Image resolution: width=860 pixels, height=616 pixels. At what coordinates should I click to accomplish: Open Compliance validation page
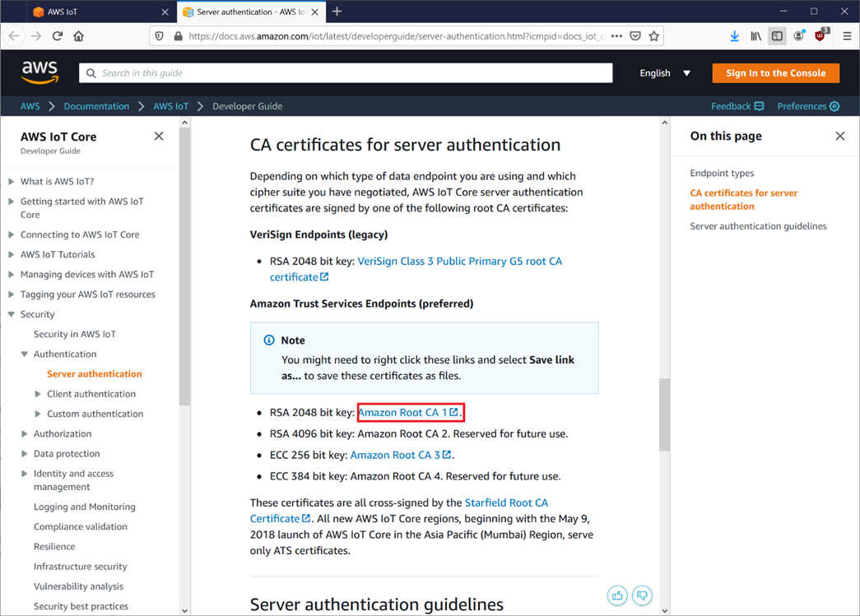[x=81, y=526]
